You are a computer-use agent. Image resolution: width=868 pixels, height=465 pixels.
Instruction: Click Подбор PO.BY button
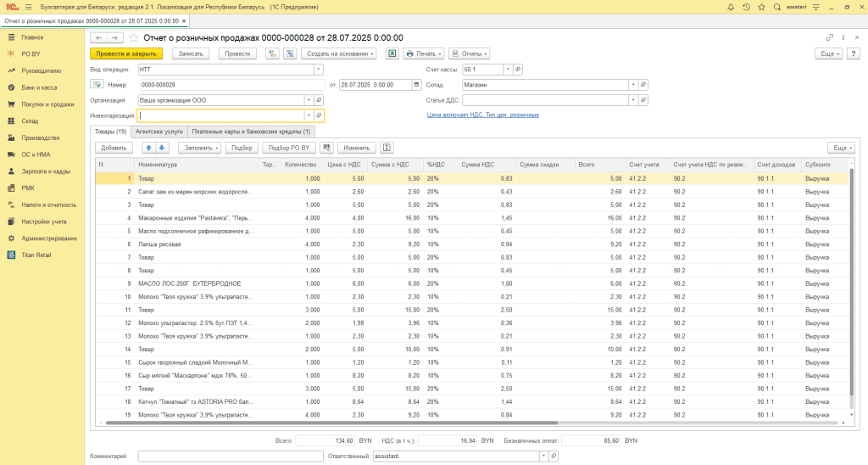click(x=289, y=148)
